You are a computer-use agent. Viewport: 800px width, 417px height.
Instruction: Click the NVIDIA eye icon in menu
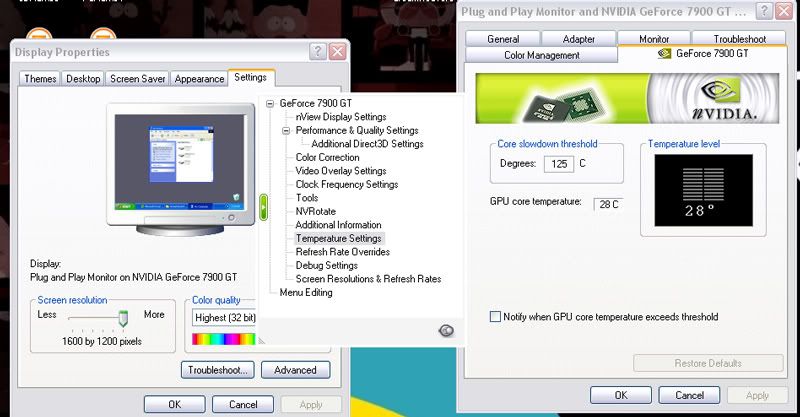446,331
